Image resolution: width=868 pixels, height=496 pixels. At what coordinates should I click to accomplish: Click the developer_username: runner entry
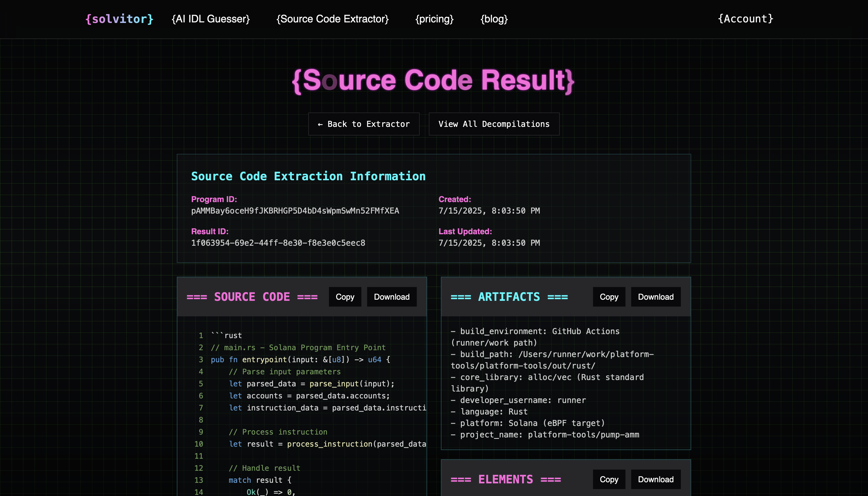[x=518, y=400]
